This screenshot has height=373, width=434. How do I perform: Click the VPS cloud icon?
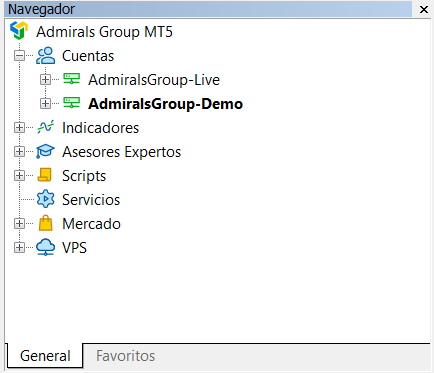(x=46, y=247)
